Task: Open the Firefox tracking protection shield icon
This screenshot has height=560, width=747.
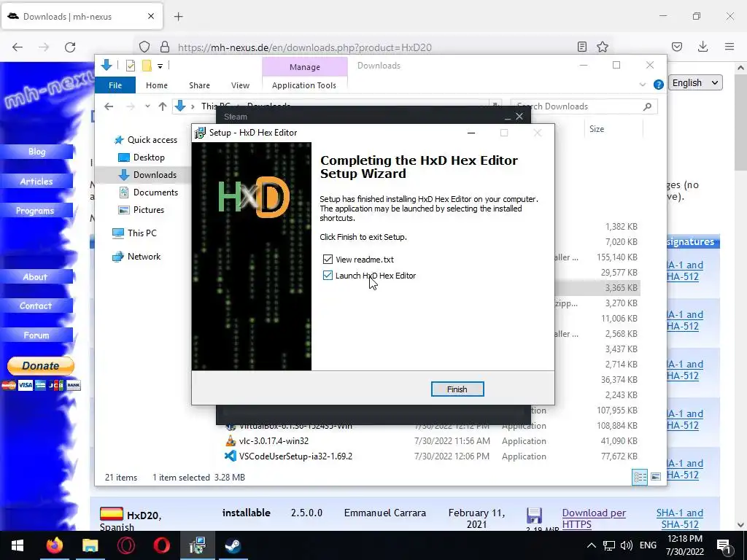Action: coord(144,47)
